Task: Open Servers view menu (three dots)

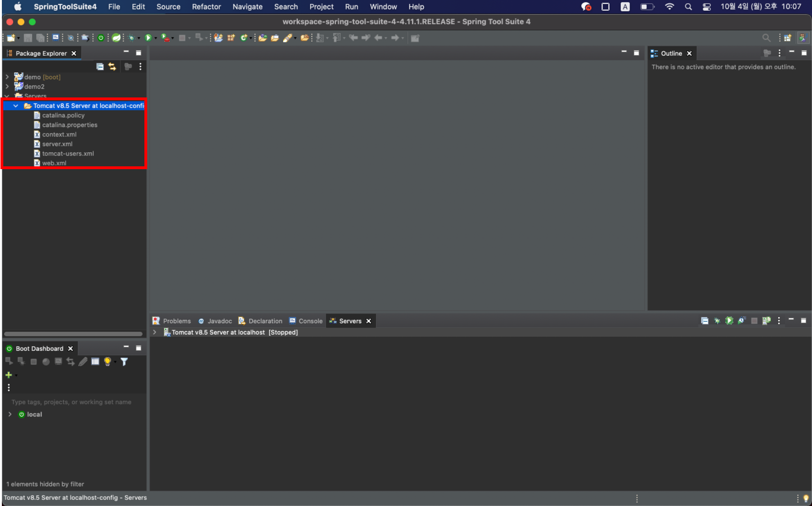Action: [x=779, y=320]
